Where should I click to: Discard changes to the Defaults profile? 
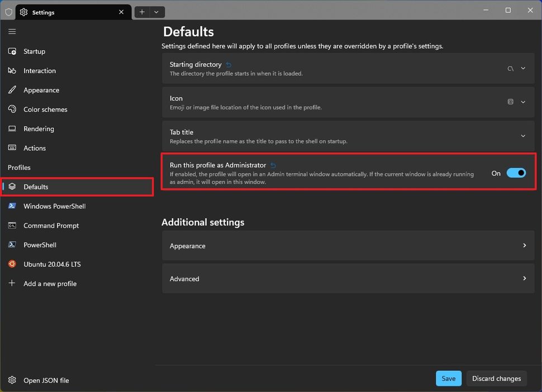click(x=496, y=378)
